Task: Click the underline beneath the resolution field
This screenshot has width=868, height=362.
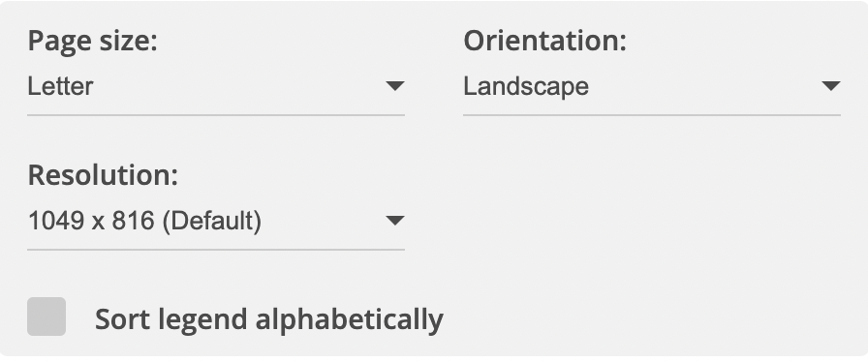Action: (x=216, y=250)
